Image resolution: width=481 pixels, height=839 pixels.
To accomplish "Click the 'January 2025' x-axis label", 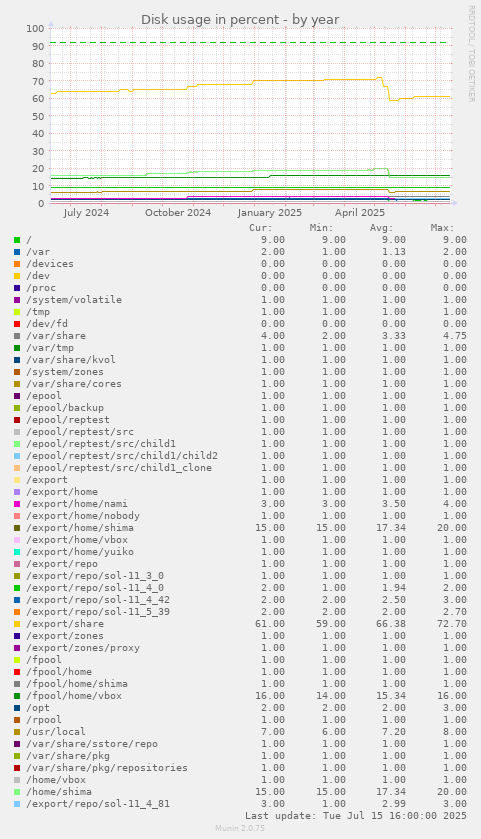I will coord(270,212).
